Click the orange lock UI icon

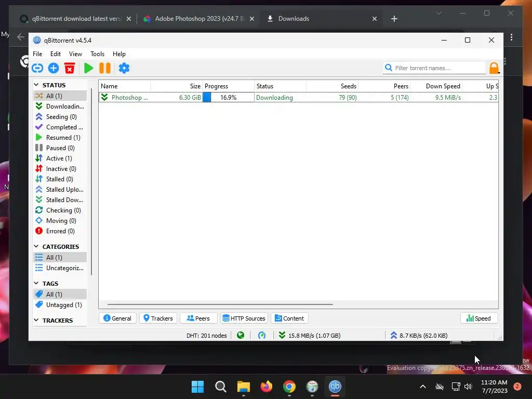tap(494, 68)
